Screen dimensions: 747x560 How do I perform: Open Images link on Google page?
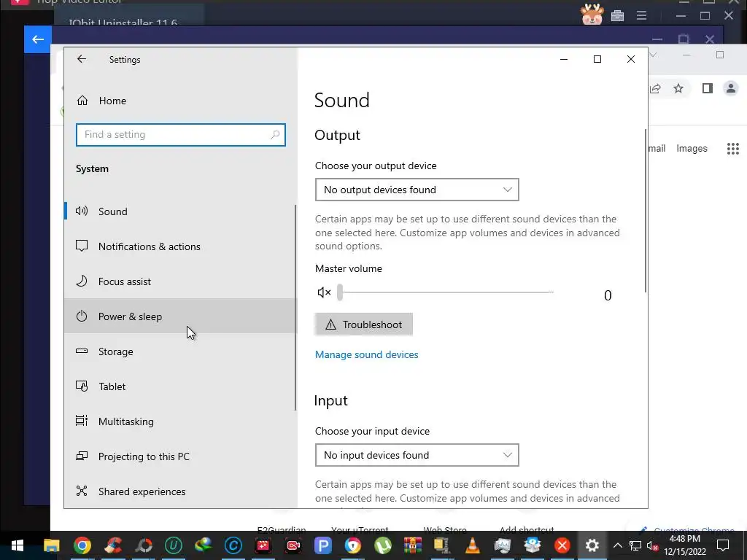(692, 149)
